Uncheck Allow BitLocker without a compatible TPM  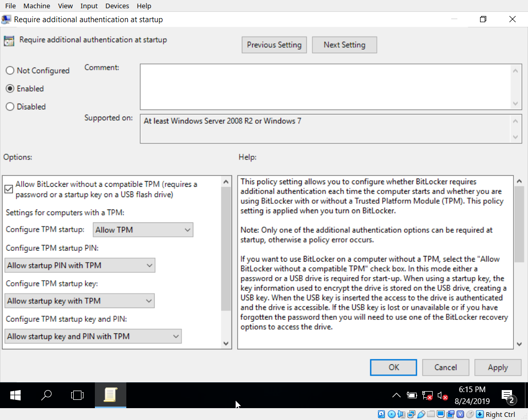click(x=9, y=189)
